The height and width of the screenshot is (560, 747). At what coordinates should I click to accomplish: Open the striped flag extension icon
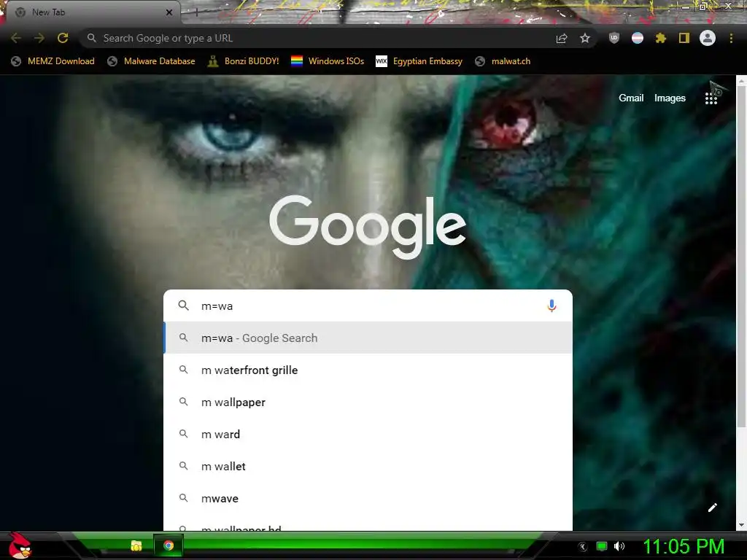[x=638, y=38]
